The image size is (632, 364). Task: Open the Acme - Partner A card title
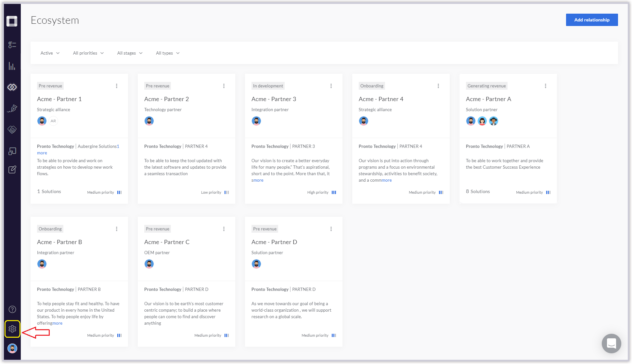(x=488, y=99)
